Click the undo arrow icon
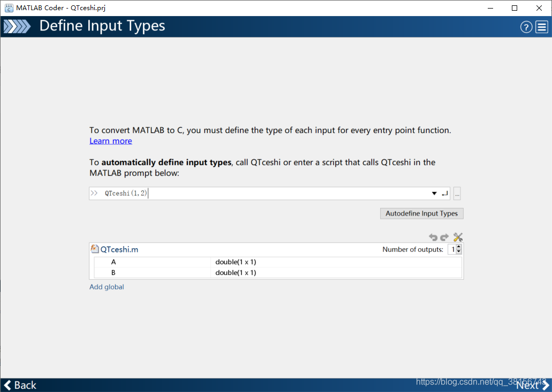This screenshot has width=552, height=392. coord(433,237)
